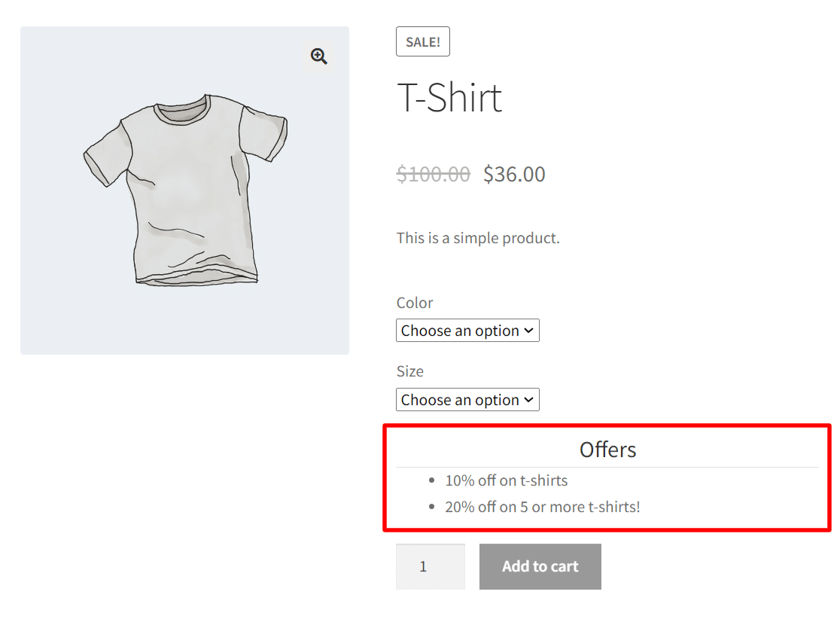Click the crossed-out $100.00 original price

click(434, 174)
